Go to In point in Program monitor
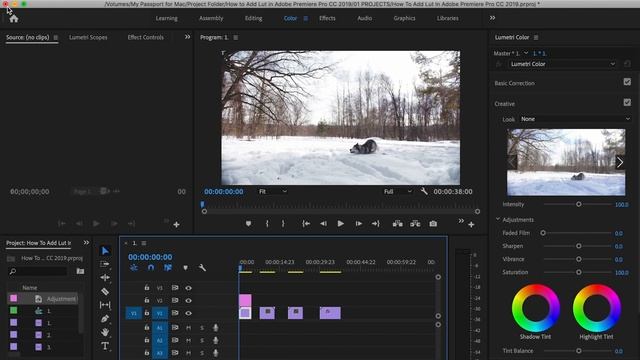 (306, 224)
